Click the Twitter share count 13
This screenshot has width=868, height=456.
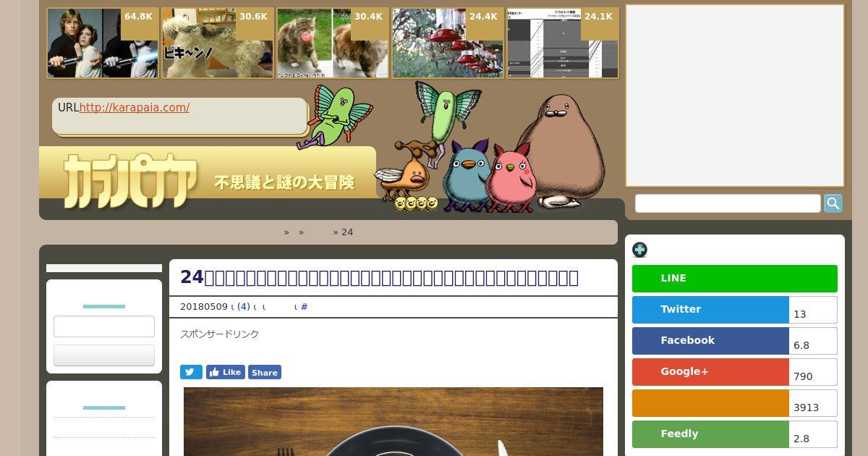[x=813, y=311]
